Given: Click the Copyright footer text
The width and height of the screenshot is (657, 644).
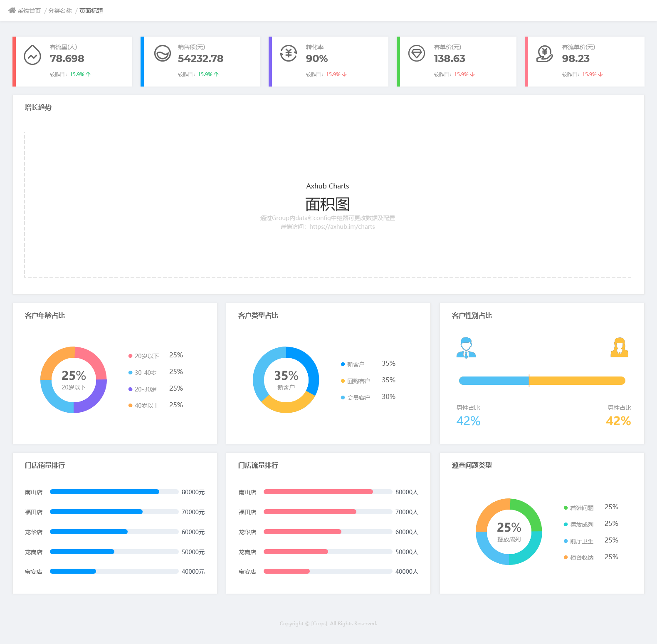Looking at the screenshot, I should tap(328, 623).
